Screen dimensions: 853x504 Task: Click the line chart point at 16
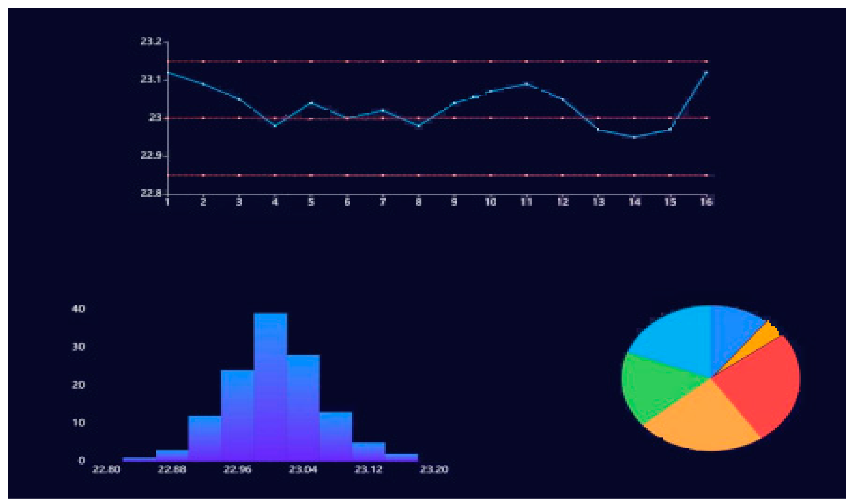pos(706,72)
